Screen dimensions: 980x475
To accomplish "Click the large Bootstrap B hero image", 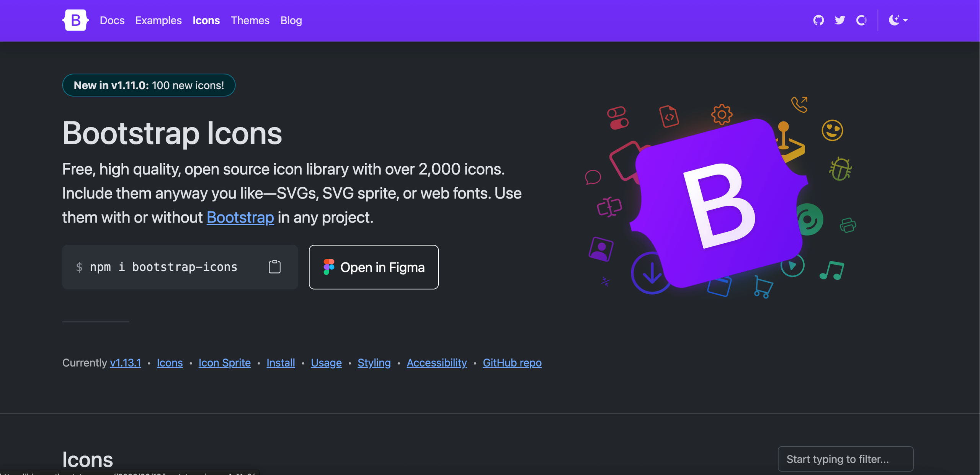I will point(719,203).
